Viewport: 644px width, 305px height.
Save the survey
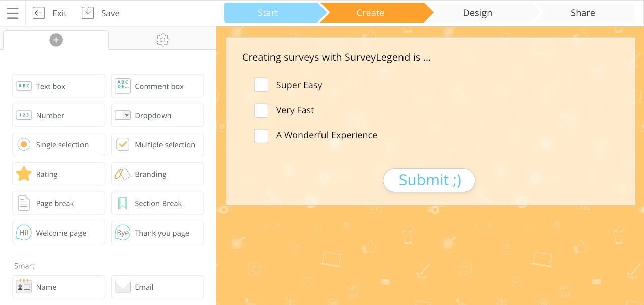(100, 13)
